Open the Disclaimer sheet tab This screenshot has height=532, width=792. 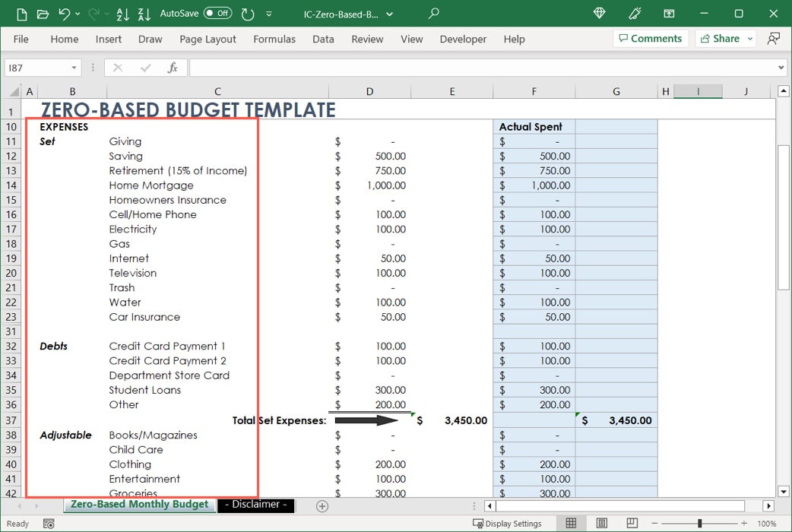tap(255, 505)
